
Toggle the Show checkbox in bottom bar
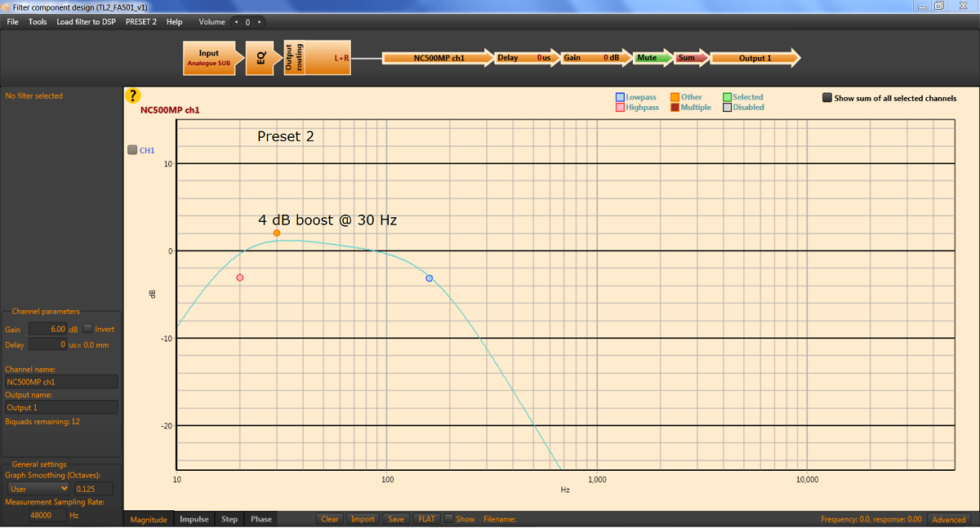click(x=448, y=519)
